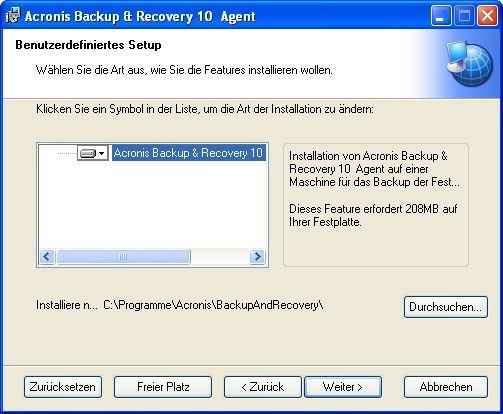Click the Benutzerdefiniertes Setup heading
The height and width of the screenshot is (414, 503).
point(88,45)
